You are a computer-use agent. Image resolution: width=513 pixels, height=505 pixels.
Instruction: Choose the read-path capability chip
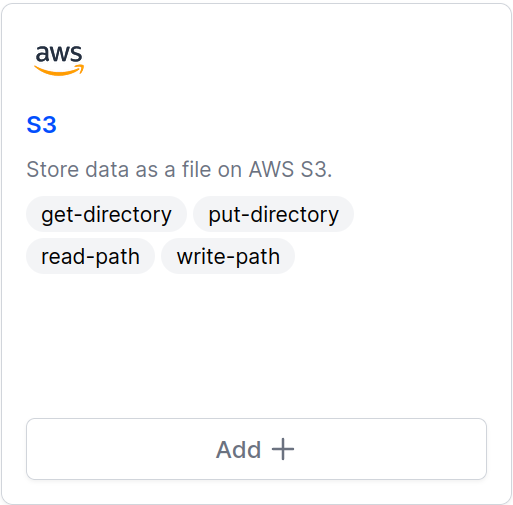[90, 256]
